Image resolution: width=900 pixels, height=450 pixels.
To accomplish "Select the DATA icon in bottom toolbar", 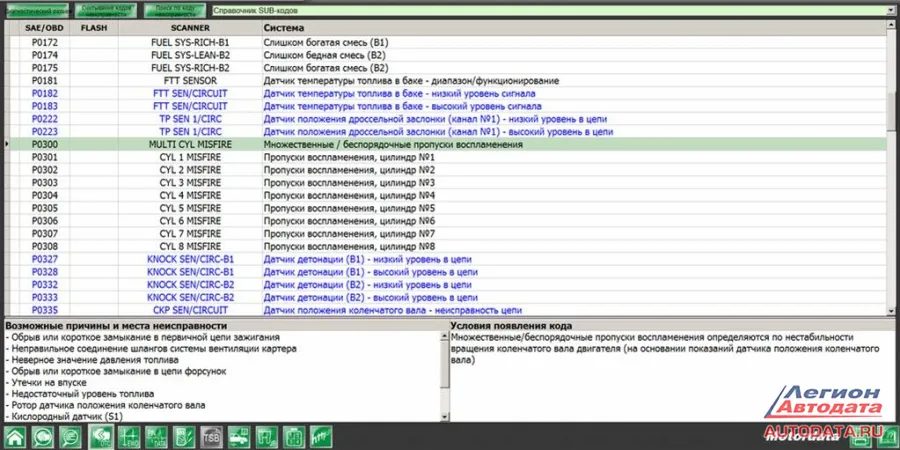I will (157, 436).
